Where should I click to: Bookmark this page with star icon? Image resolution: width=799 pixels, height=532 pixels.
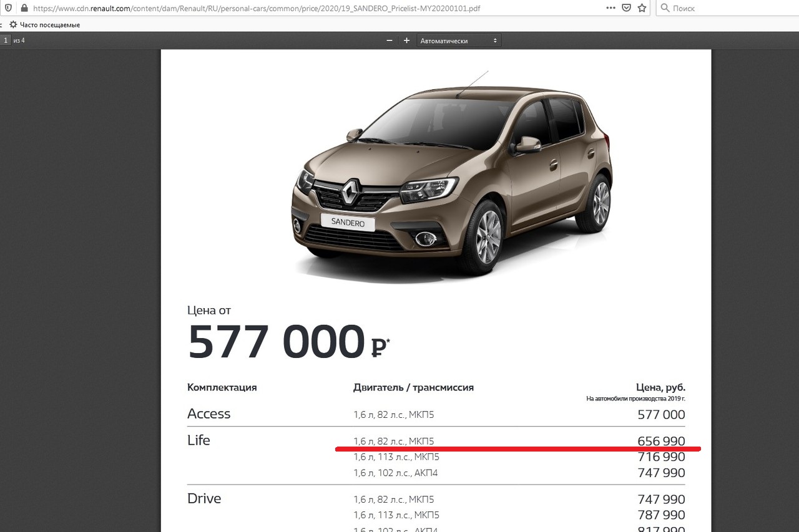[642, 8]
